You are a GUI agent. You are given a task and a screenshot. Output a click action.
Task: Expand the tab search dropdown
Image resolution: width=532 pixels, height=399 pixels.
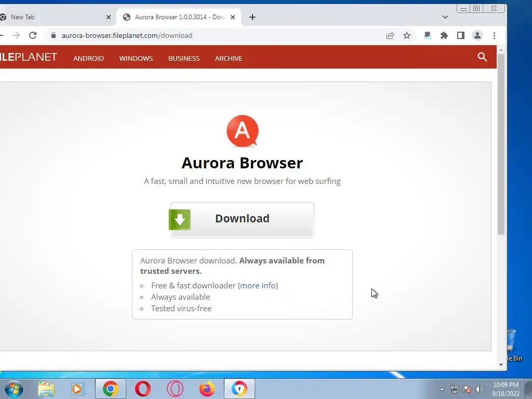[x=445, y=17]
